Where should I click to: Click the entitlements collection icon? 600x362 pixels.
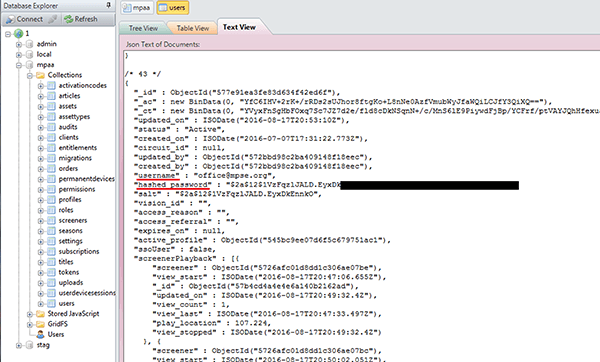(x=51, y=148)
